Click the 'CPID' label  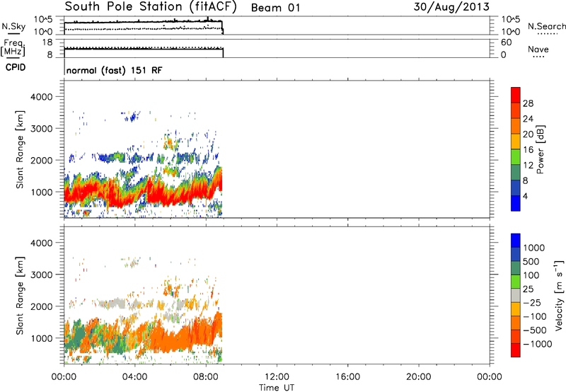16,67
